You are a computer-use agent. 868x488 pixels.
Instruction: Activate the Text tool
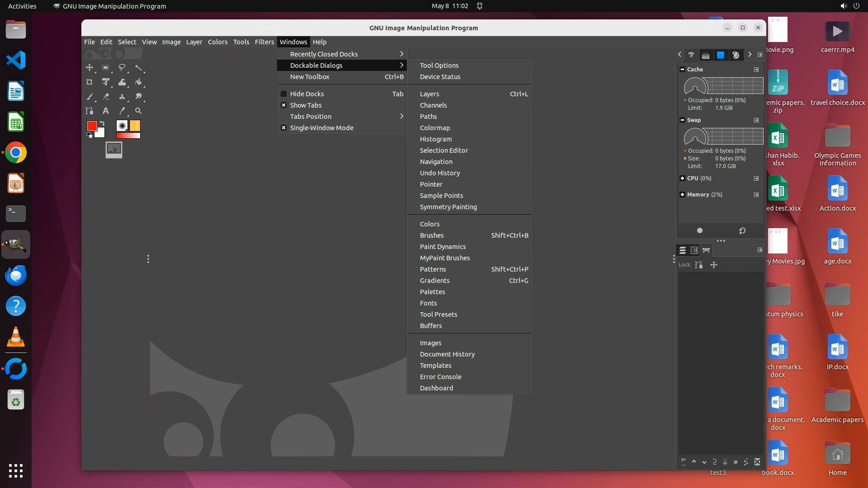(106, 111)
